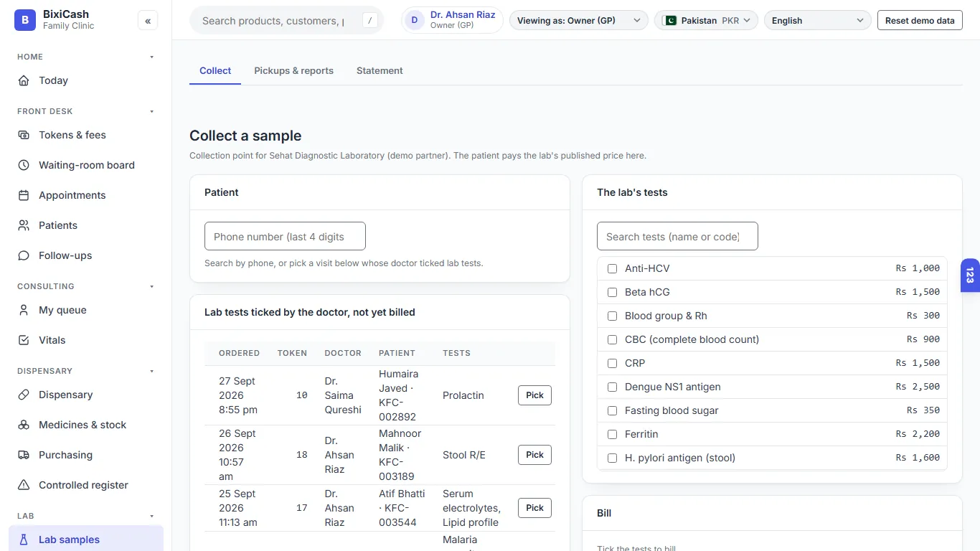Open the English language dropdown
The height and width of the screenshot is (551, 980).
tap(818, 20)
